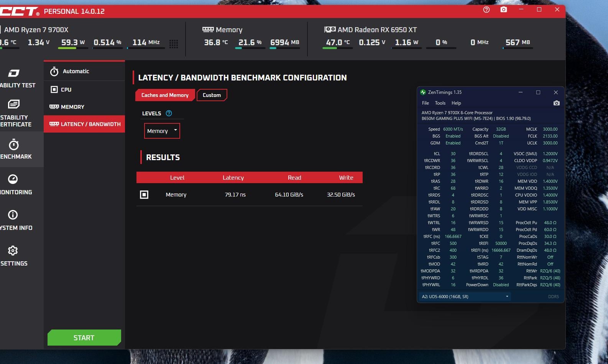The image size is (608, 364).
Task: Open the Benchmark section stopwatch icon
Action: (14, 144)
